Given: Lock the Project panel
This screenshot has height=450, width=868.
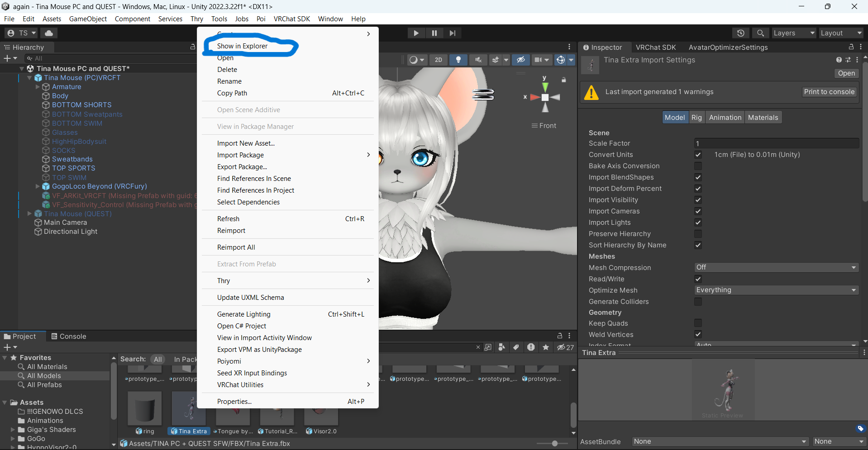Looking at the screenshot, I should click(x=560, y=336).
